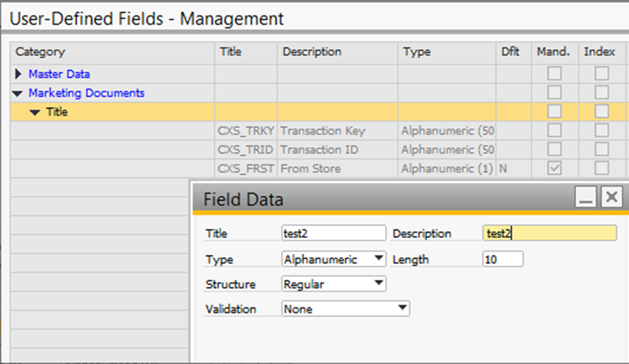Expand the Master Data category arrow
The width and height of the screenshot is (629, 364).
click(x=18, y=73)
